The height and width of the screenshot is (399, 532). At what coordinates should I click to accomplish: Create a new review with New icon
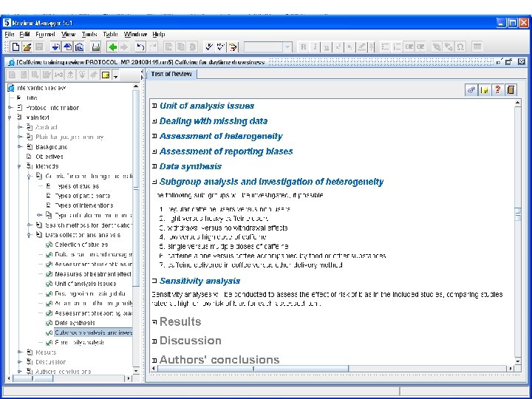pyautogui.click(x=16, y=47)
